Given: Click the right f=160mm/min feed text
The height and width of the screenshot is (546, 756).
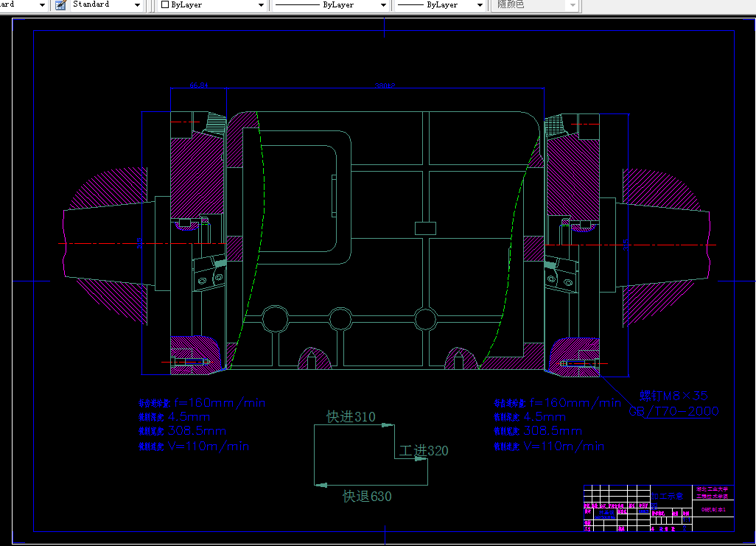Looking at the screenshot, I should click(x=575, y=403).
